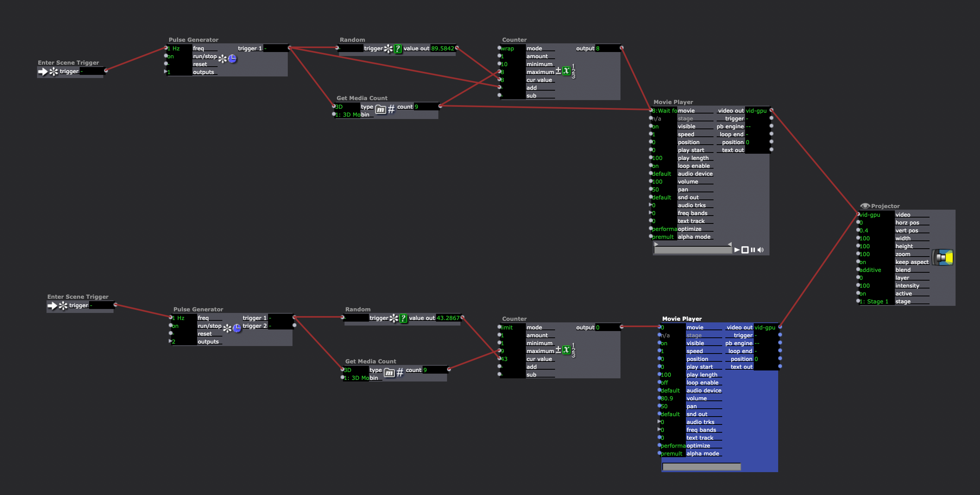Click the hash icon in top Get Media Count
980x495 pixels.
click(x=391, y=109)
